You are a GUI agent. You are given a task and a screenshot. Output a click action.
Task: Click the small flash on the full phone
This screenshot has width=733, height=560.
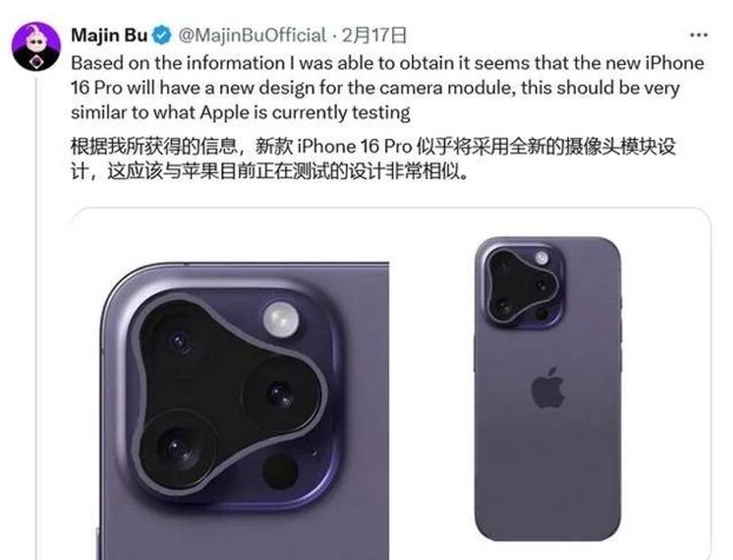coord(541,258)
